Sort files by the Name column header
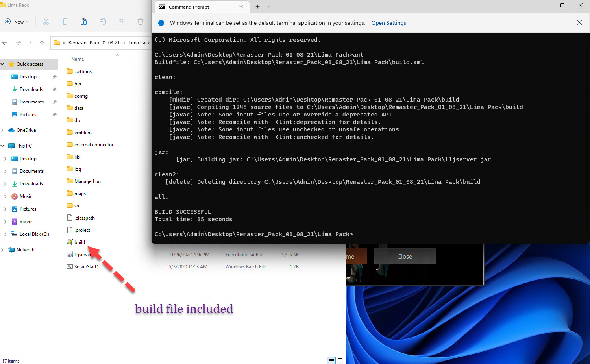This screenshot has width=590, height=364. (x=78, y=59)
